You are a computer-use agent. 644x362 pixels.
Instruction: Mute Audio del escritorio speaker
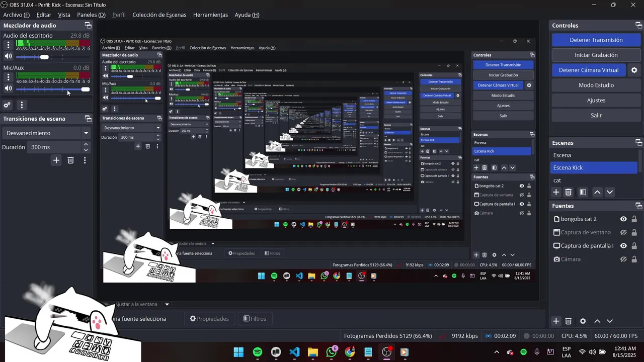point(8,57)
